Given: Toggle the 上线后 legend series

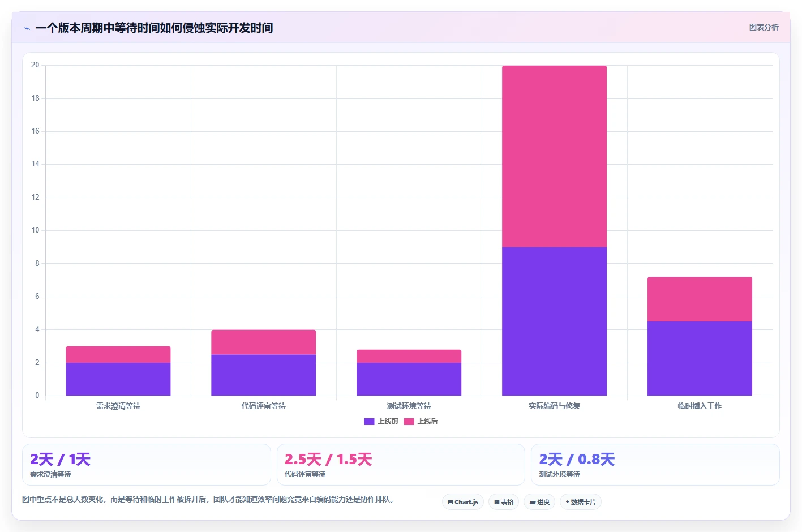Looking at the screenshot, I should (x=421, y=421).
